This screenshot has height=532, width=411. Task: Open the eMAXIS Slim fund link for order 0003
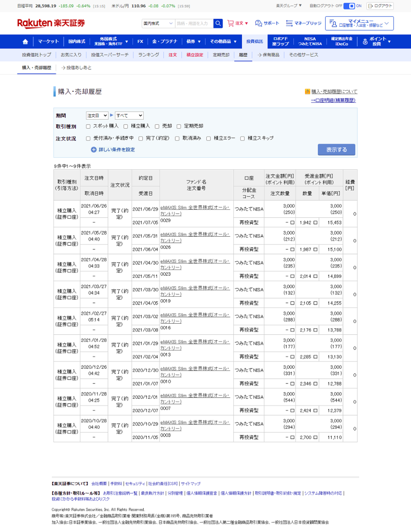[195, 426]
